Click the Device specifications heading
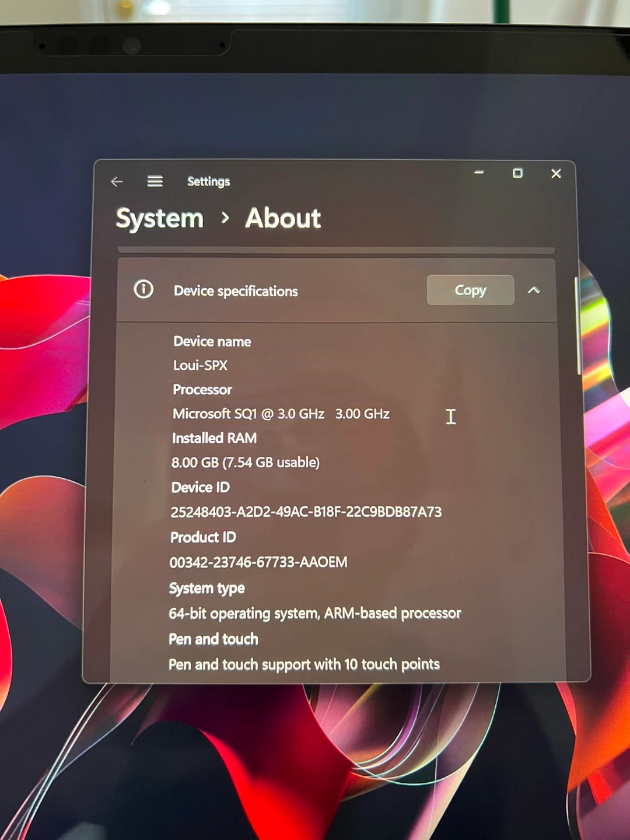The width and height of the screenshot is (630, 840). point(236,291)
